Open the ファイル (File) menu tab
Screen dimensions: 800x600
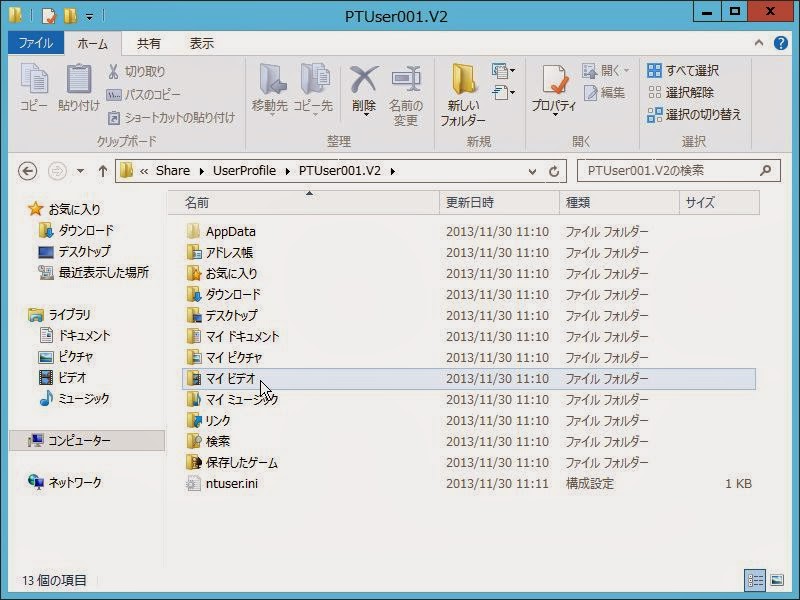[x=36, y=43]
